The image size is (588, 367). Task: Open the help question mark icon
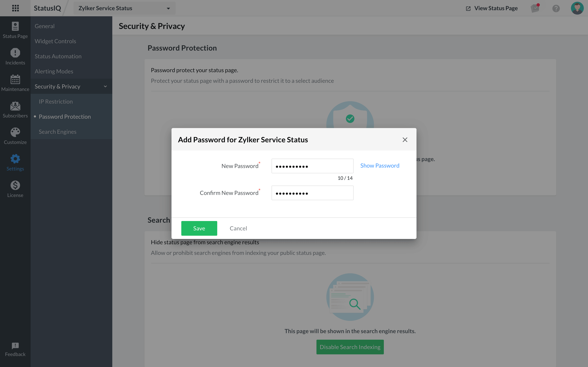point(556,8)
